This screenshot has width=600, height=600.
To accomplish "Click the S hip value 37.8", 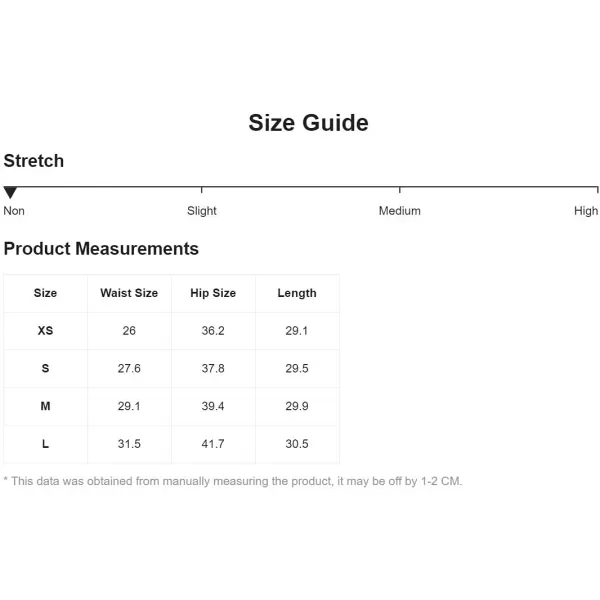I will pyautogui.click(x=213, y=368).
